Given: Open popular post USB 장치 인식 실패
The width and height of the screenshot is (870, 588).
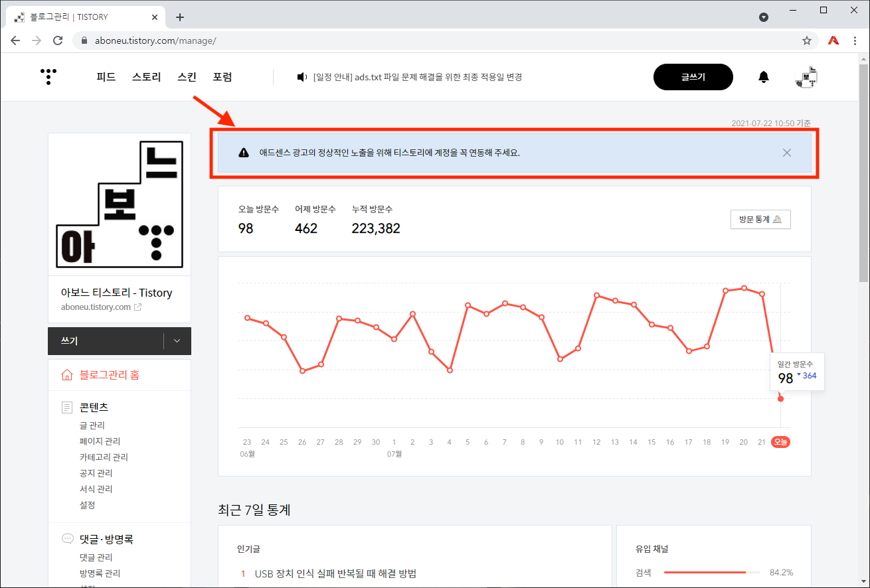Looking at the screenshot, I should pyautogui.click(x=335, y=573).
